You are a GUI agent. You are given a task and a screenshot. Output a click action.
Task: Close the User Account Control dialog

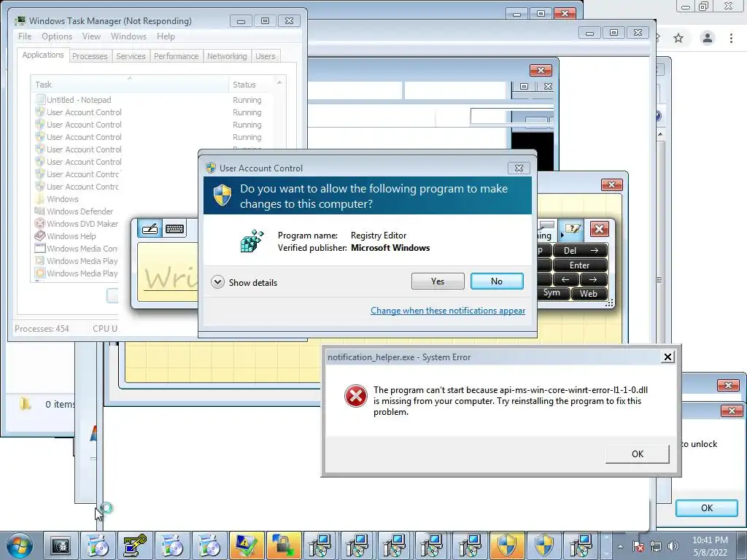519,168
